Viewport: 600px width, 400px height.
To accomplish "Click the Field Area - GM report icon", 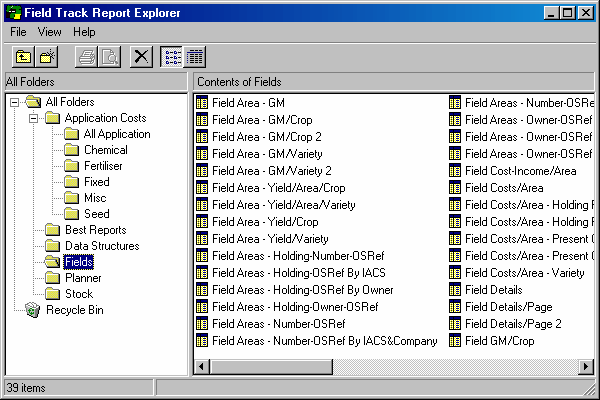I will (202, 103).
